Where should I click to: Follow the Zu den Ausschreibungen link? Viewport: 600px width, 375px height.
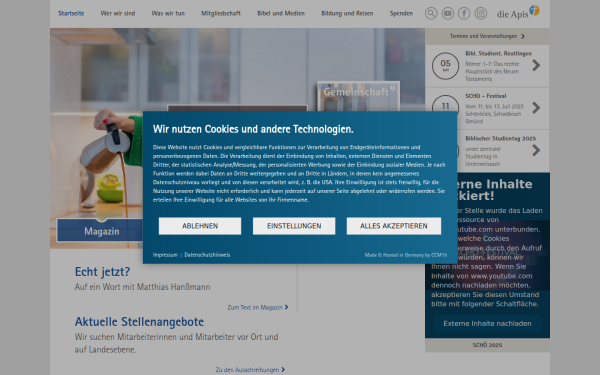(250, 370)
